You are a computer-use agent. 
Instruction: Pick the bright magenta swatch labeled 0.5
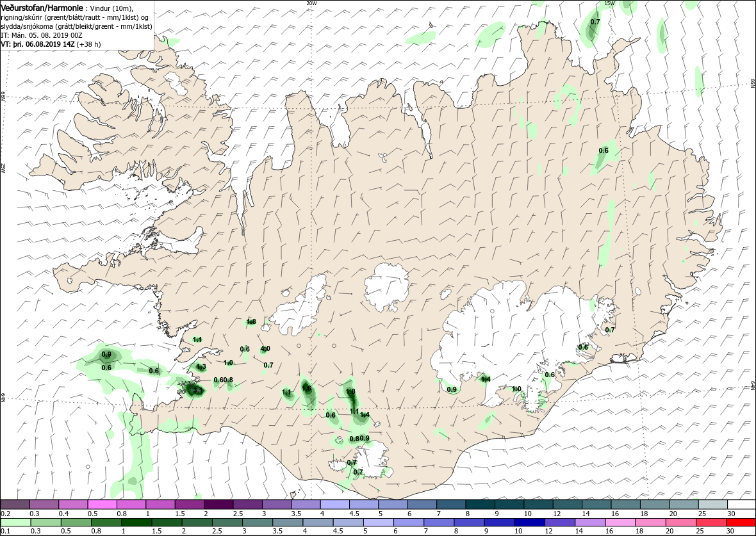103,505
